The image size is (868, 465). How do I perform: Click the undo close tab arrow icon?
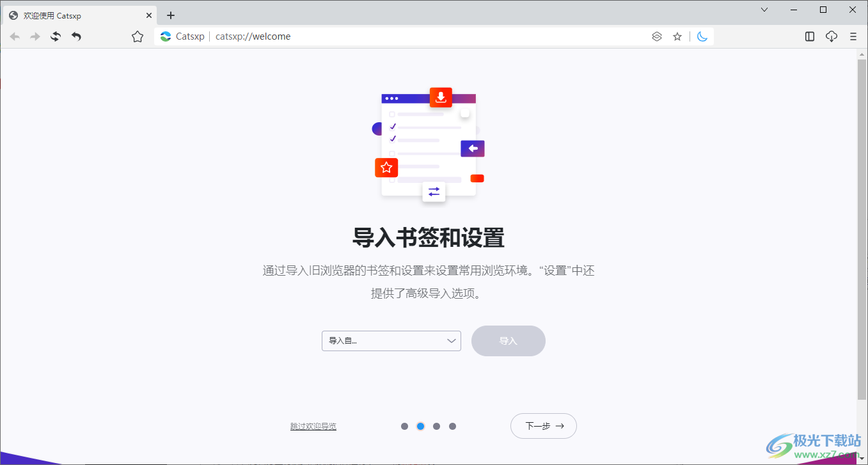click(x=76, y=37)
